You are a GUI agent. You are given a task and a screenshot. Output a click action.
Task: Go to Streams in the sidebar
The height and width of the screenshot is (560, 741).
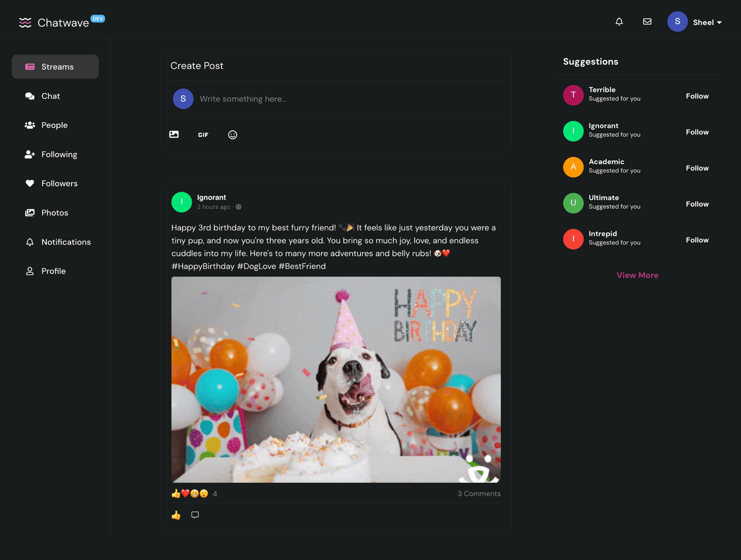pos(55,67)
